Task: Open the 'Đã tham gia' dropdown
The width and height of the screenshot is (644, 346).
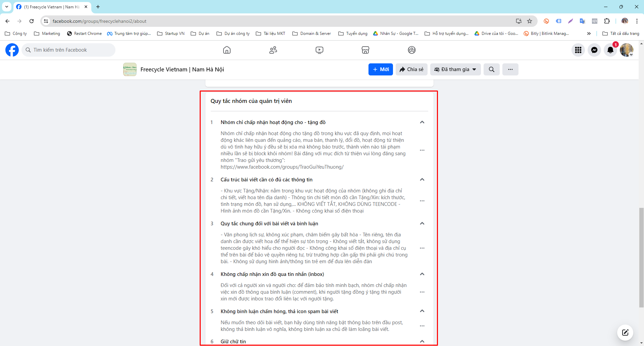Action: click(455, 69)
